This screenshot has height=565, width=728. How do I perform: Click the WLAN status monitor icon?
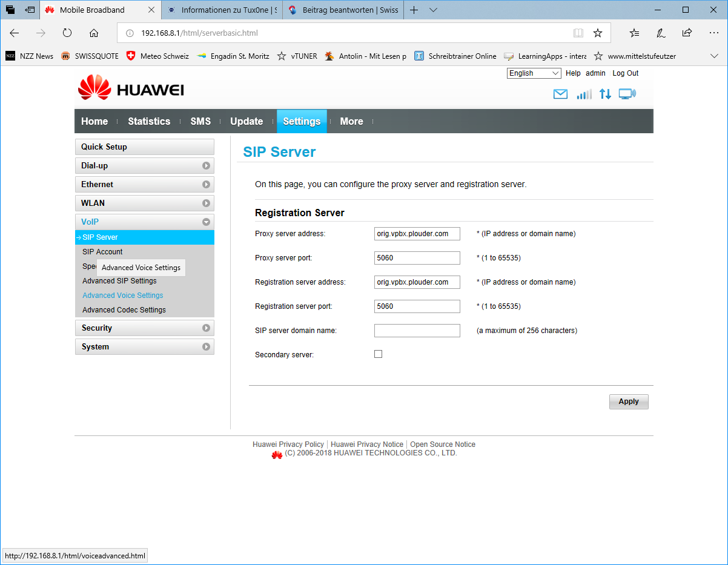(x=627, y=94)
